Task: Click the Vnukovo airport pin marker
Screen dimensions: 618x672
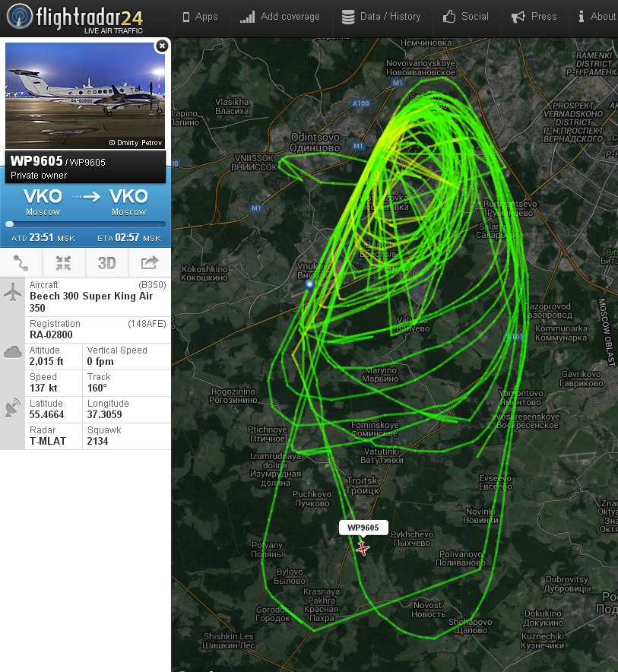Action: [x=309, y=285]
